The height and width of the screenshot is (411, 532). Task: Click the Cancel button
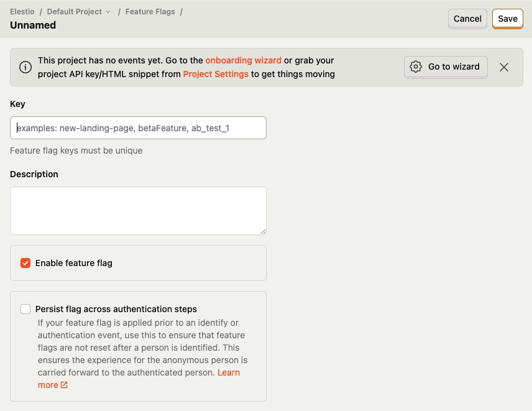[x=467, y=19]
